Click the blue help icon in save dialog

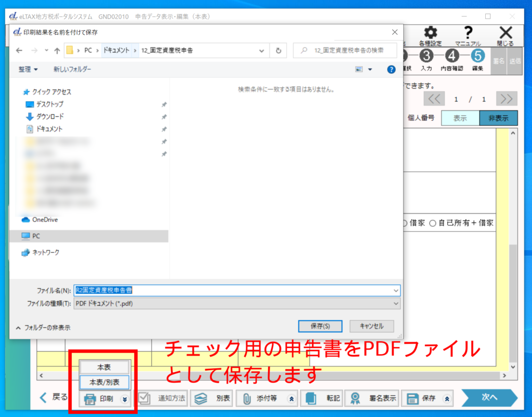(x=391, y=69)
